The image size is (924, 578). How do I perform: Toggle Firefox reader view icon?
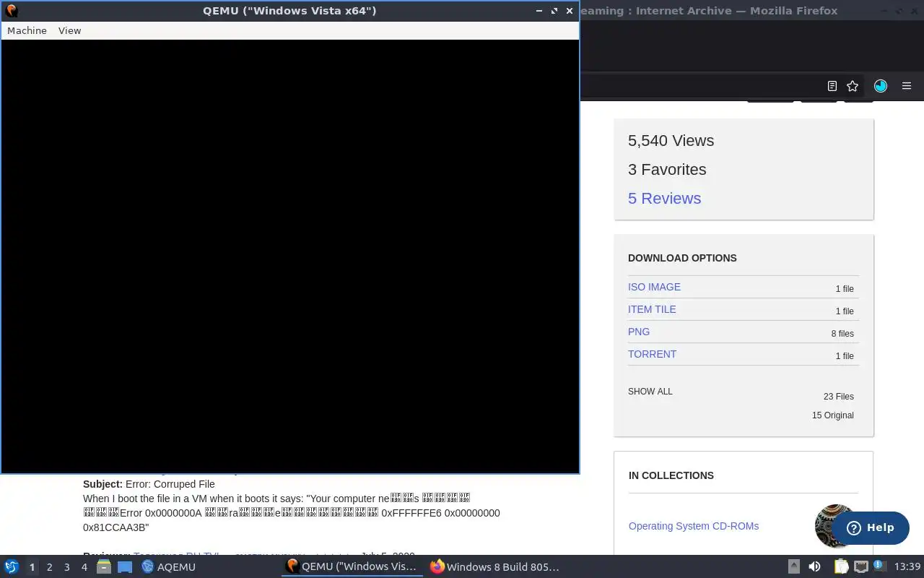(832, 86)
